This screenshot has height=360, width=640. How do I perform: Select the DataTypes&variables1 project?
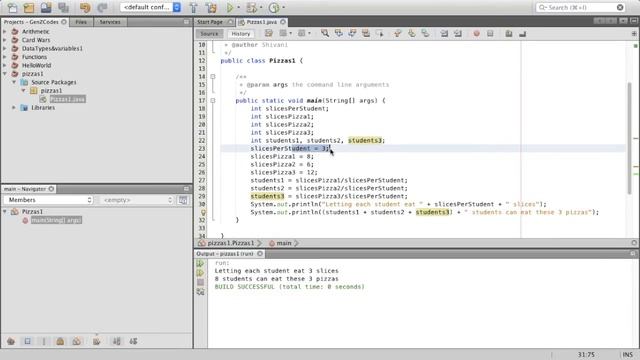tap(52, 49)
